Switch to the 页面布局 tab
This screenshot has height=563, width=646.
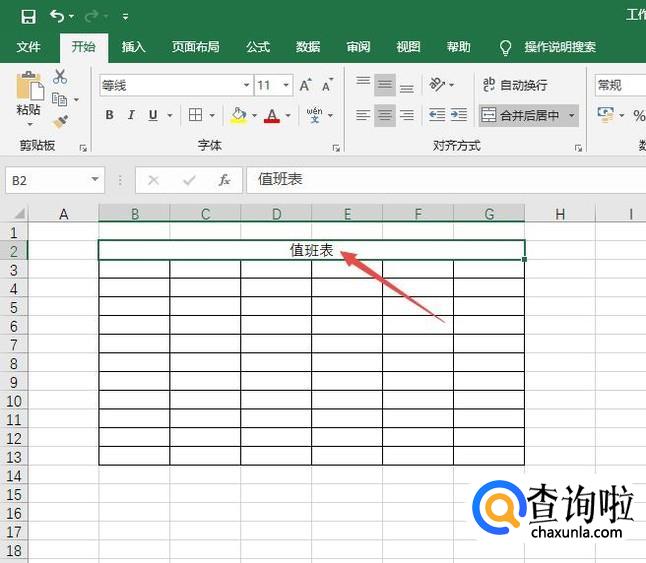[x=196, y=47]
